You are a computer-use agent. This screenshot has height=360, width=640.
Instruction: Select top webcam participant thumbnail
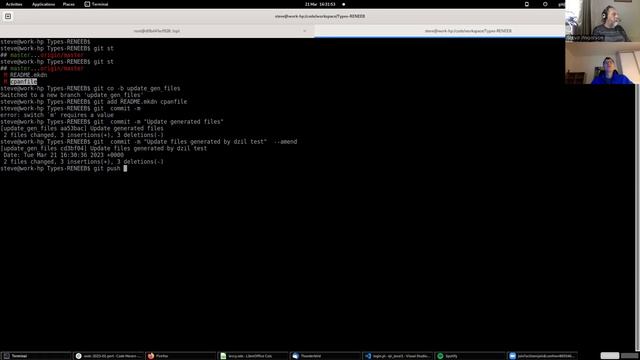pyautogui.click(x=602, y=21)
